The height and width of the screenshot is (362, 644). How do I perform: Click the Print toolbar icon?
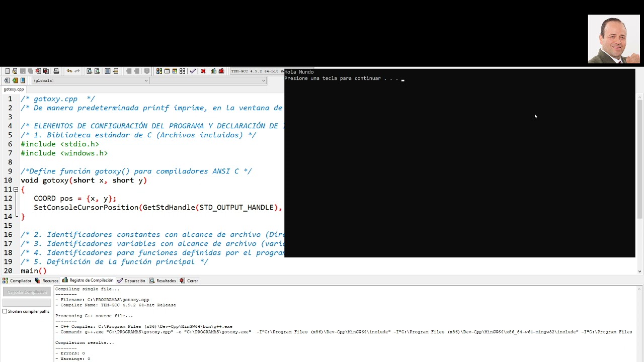point(56,71)
